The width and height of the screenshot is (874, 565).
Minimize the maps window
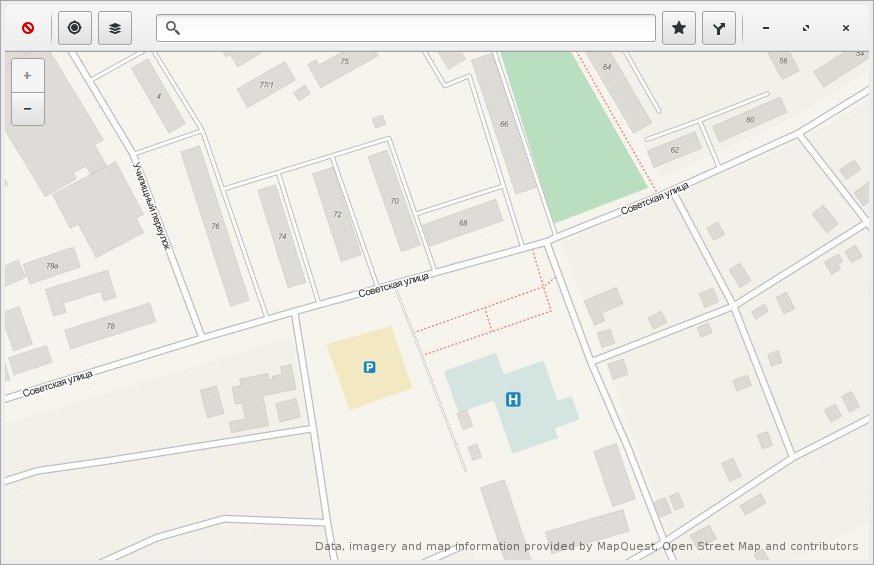click(x=766, y=28)
